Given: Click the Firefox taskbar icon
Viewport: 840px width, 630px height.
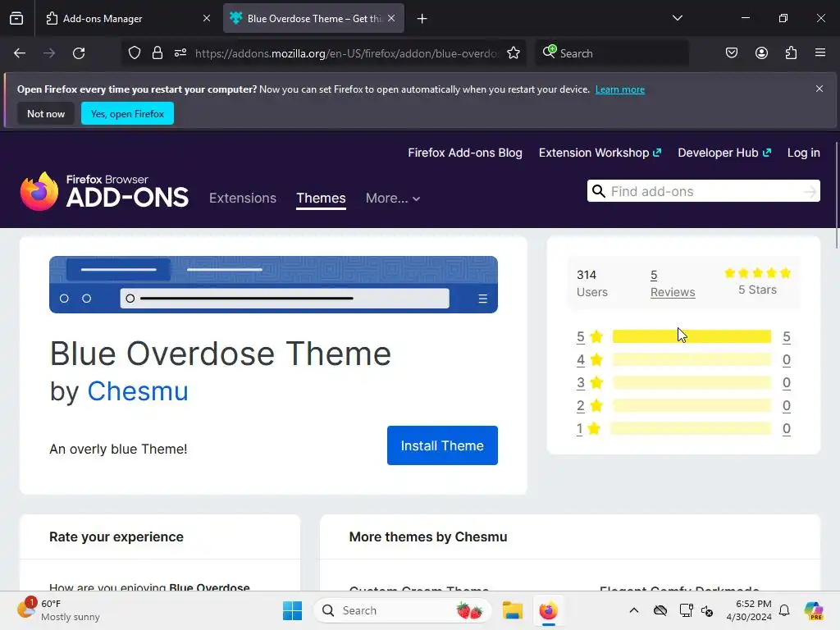Looking at the screenshot, I should (x=549, y=610).
